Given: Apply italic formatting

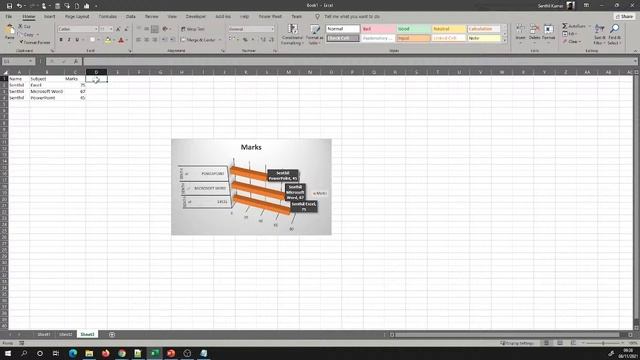Looking at the screenshot, I should point(69,40).
